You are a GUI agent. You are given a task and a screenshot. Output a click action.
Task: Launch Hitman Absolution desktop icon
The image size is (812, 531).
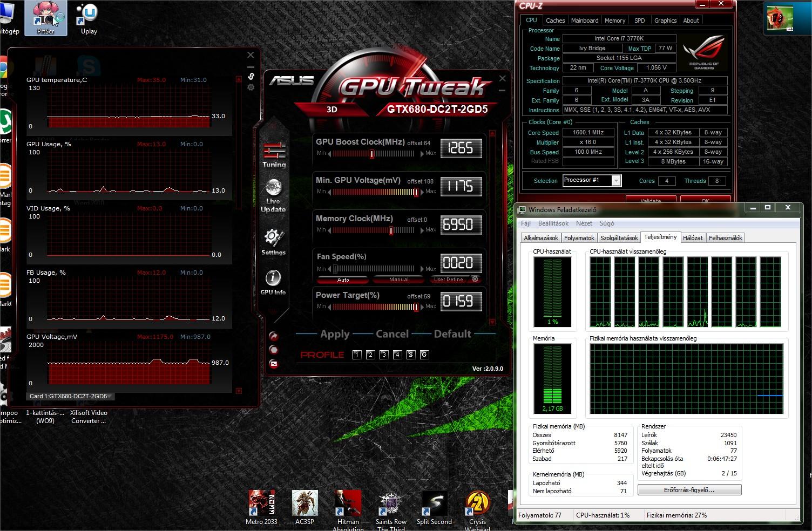click(348, 510)
